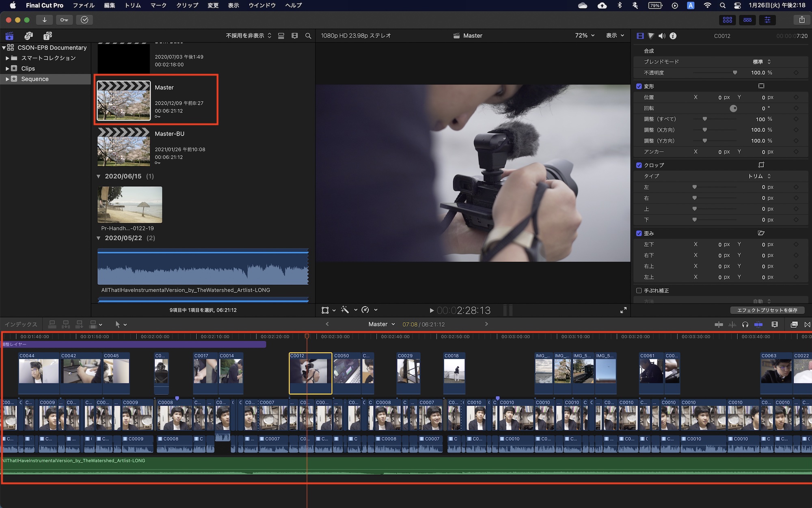Open the ブレンドモード 標準 dropdown
812x508 pixels.
(762, 62)
